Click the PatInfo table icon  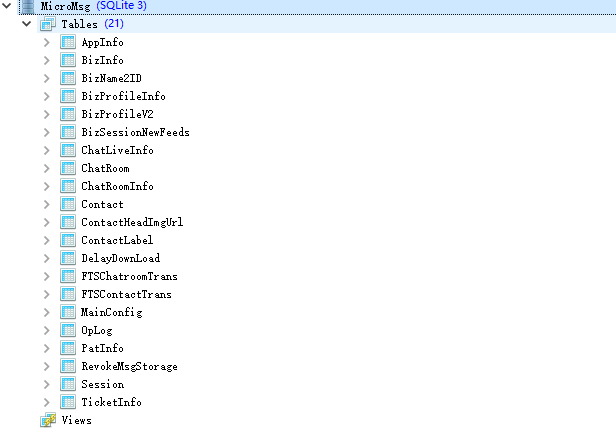coord(68,348)
